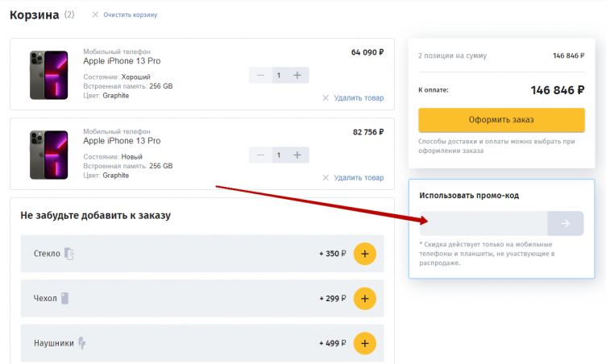
Task: Add Наушники accessory with plus button
Action: pyautogui.click(x=364, y=344)
